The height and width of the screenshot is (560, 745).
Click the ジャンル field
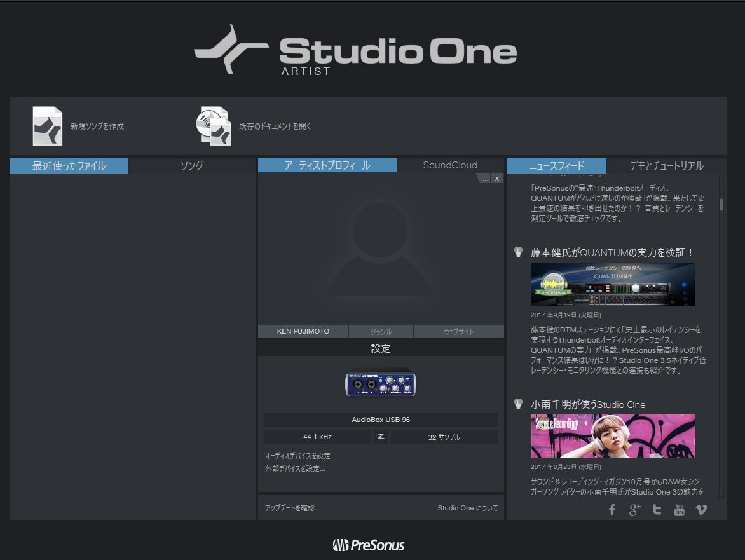pyautogui.click(x=381, y=332)
